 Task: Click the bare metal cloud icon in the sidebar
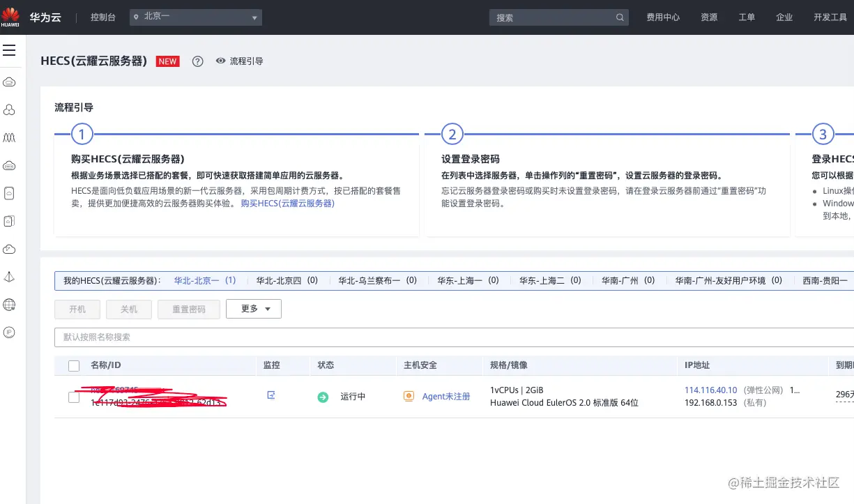tap(10, 166)
